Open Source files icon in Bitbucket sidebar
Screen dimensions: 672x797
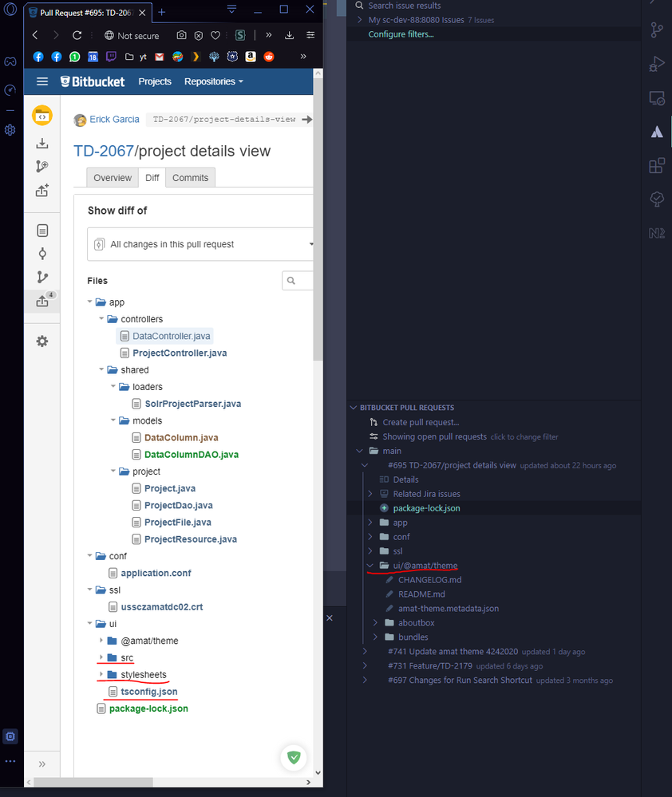coord(42,231)
